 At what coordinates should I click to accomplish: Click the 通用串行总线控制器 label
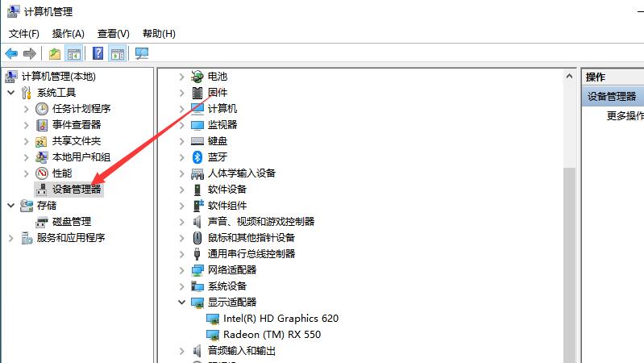click(x=251, y=254)
